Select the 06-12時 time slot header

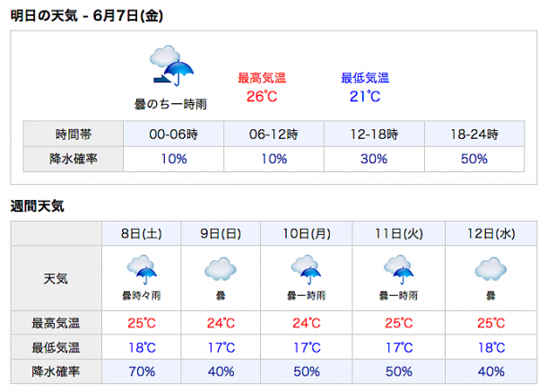tap(273, 134)
